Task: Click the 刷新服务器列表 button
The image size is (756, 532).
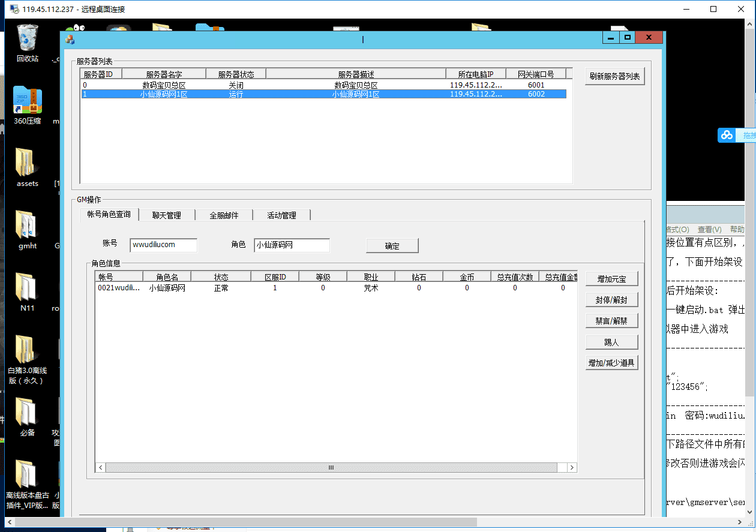Action: [614, 76]
